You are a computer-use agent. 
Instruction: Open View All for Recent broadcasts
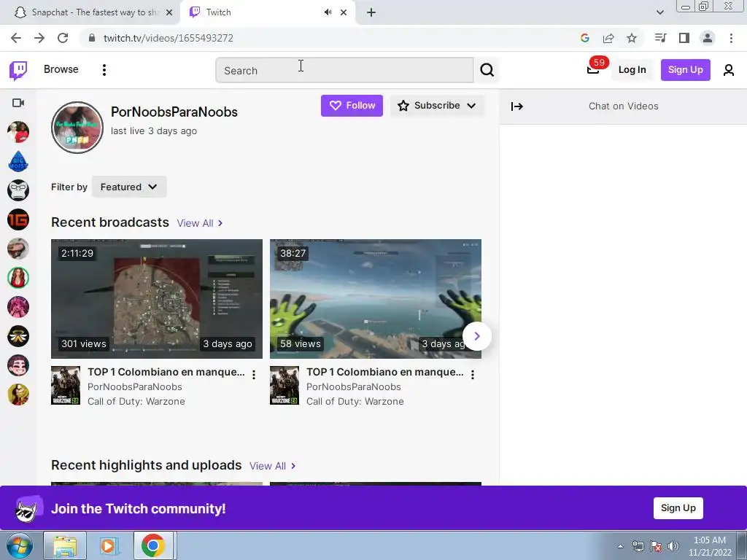click(200, 223)
